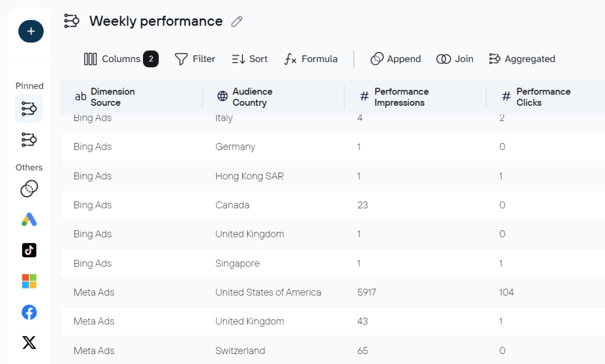Image resolution: width=605 pixels, height=364 pixels.
Task: Click the plus button to create new
Action: [31, 31]
